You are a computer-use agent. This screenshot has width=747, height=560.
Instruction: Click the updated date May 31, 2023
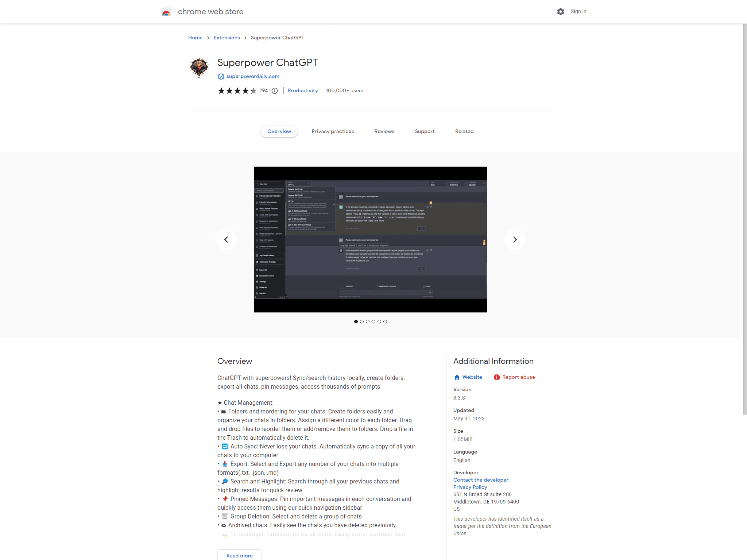coord(469,419)
